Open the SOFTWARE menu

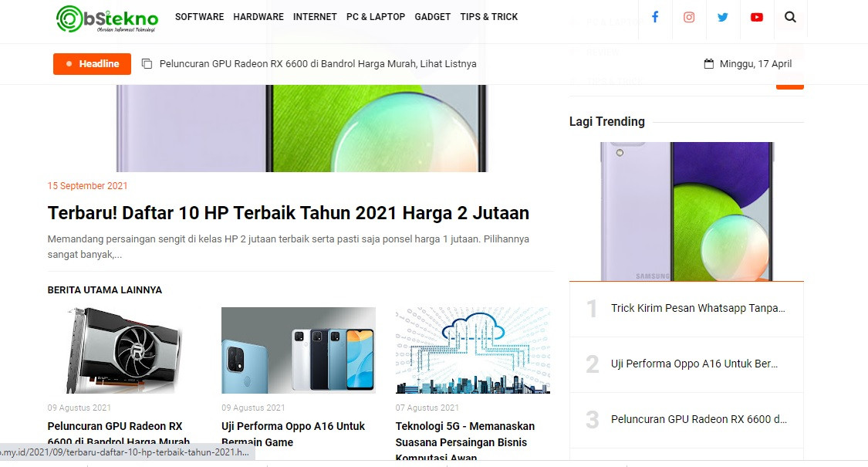pyautogui.click(x=199, y=17)
